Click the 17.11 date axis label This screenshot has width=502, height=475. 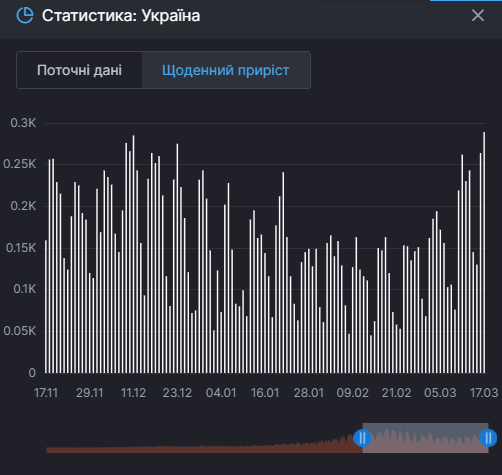point(46,393)
